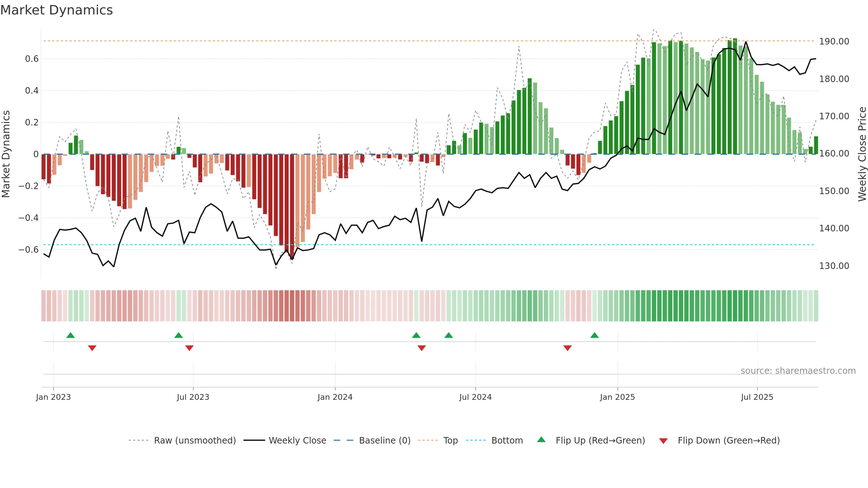868x488 pixels.
Task: Click the red Flip Down triangle in the legend
Action: 663,441
